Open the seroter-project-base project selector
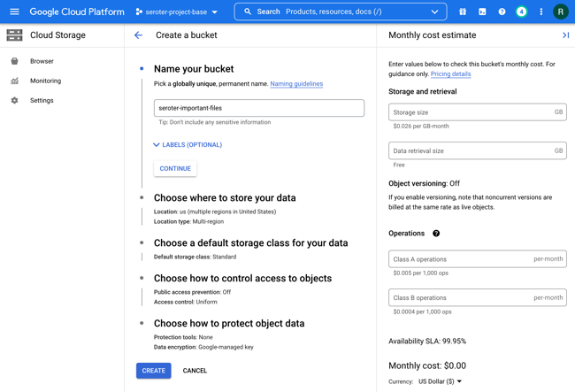 click(176, 12)
